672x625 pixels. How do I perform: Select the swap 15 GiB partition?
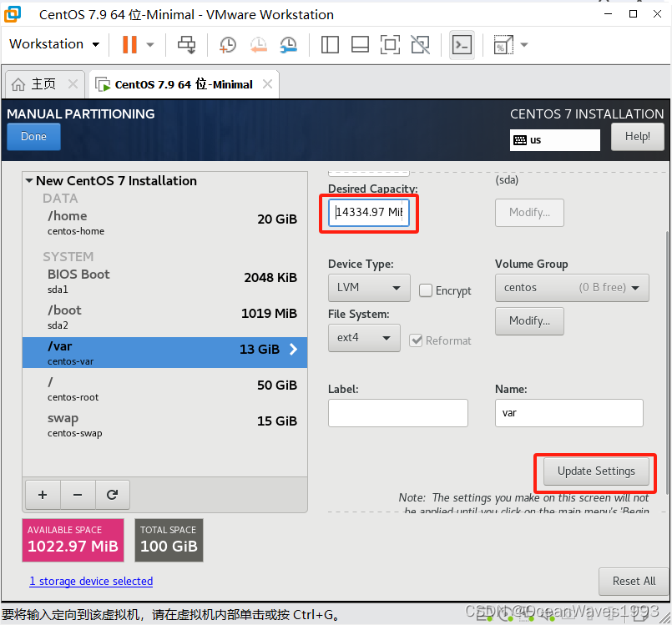(165, 425)
